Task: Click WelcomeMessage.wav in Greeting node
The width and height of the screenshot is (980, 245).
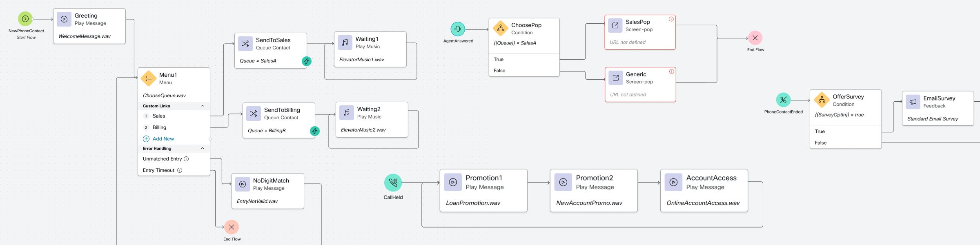Action: pyautogui.click(x=85, y=36)
